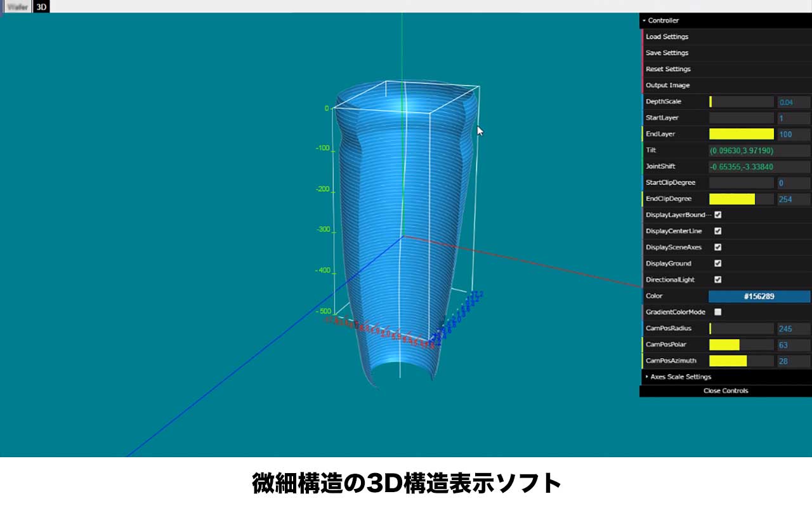
Task: Click Save Settings
Action: tap(667, 53)
